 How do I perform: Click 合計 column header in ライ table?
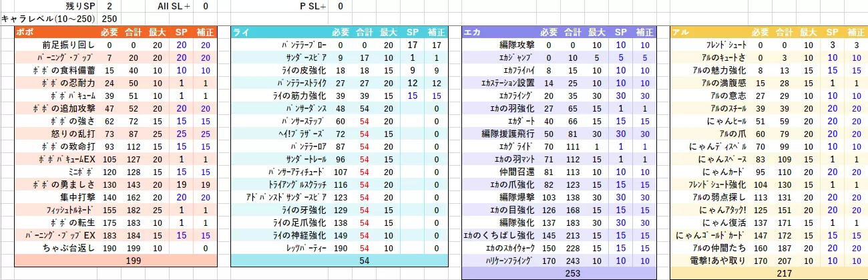tap(365, 32)
